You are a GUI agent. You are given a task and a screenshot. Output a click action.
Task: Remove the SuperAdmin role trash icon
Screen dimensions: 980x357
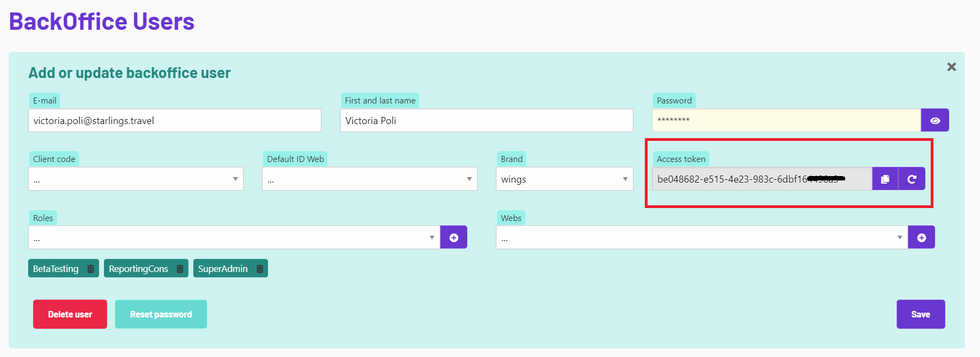coord(260,269)
